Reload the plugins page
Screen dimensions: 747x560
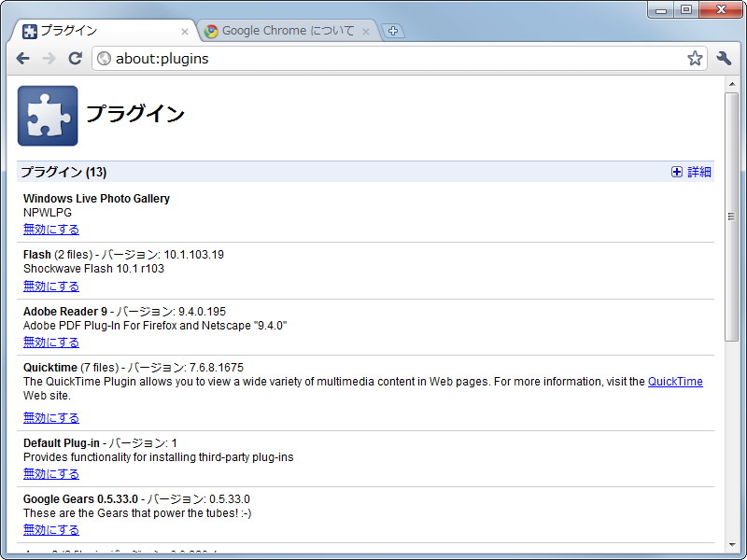point(75,58)
